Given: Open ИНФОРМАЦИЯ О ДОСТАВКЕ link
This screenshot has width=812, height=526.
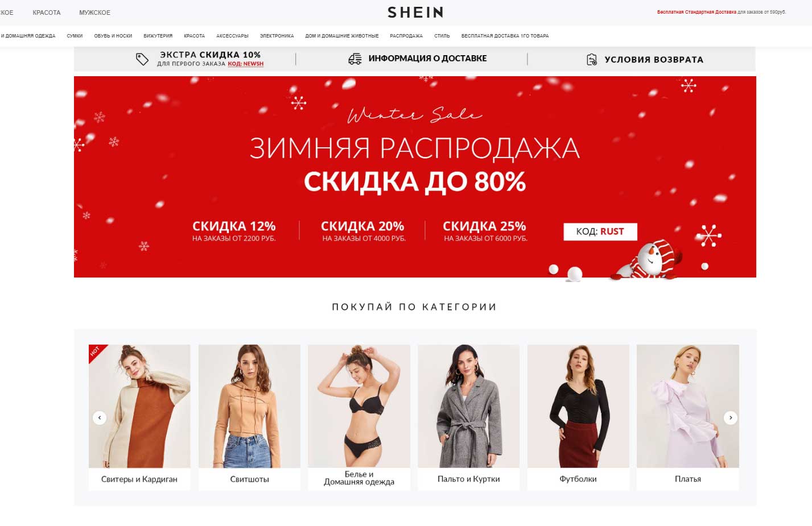Looking at the screenshot, I should tap(427, 58).
